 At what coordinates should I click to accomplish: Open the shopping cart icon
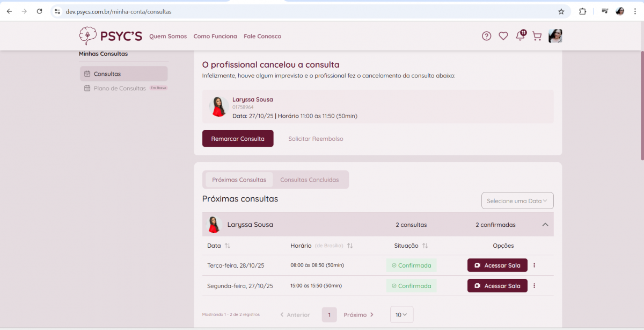(537, 36)
